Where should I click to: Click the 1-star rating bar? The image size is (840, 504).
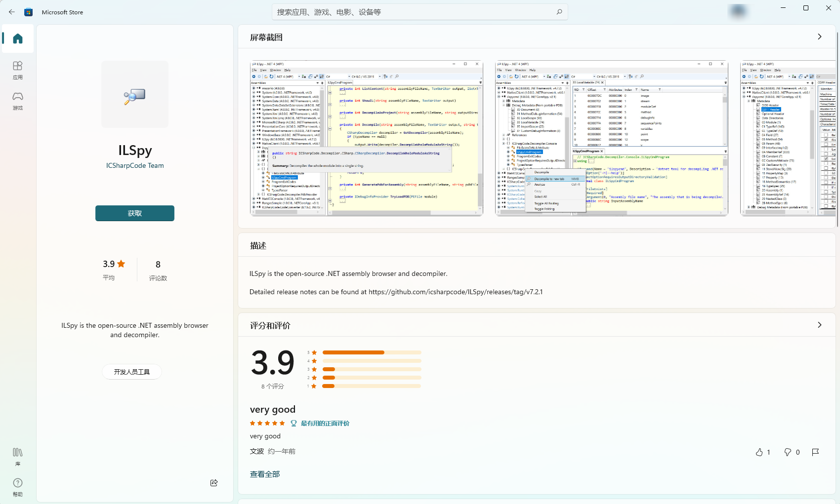[x=372, y=386]
